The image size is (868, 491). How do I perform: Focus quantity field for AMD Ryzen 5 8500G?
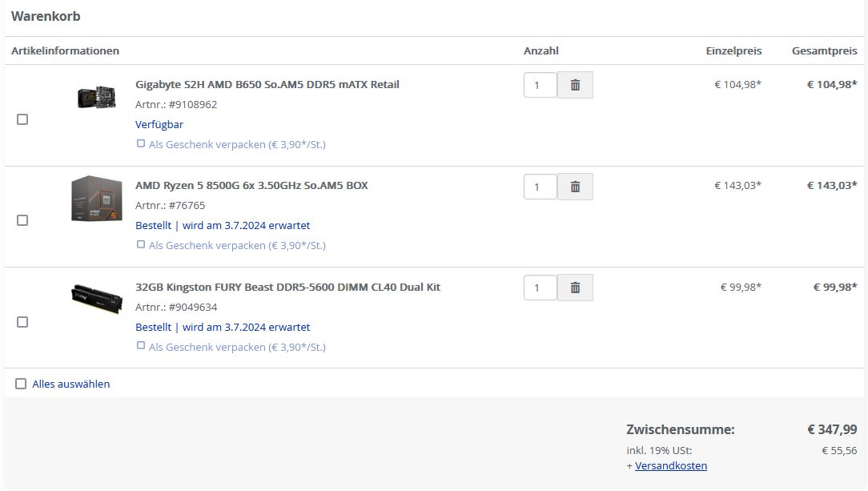tap(540, 187)
